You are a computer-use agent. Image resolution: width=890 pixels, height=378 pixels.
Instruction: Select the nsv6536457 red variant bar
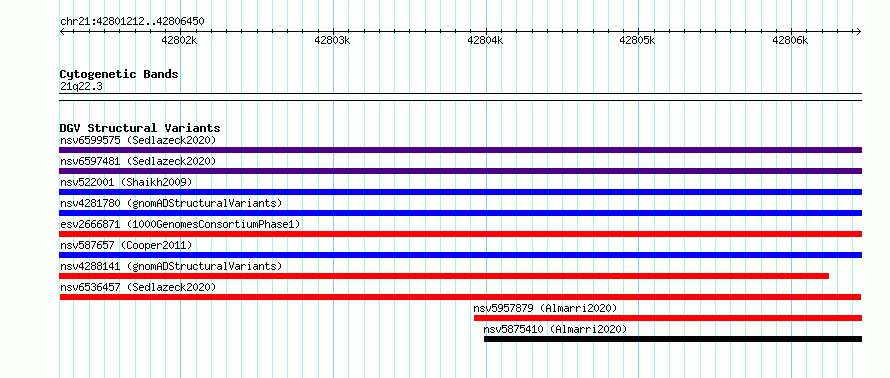tap(460, 297)
